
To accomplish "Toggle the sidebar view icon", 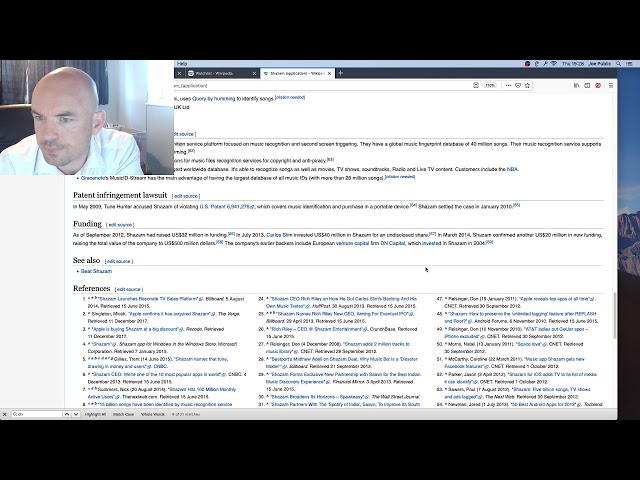I will 587,85.
